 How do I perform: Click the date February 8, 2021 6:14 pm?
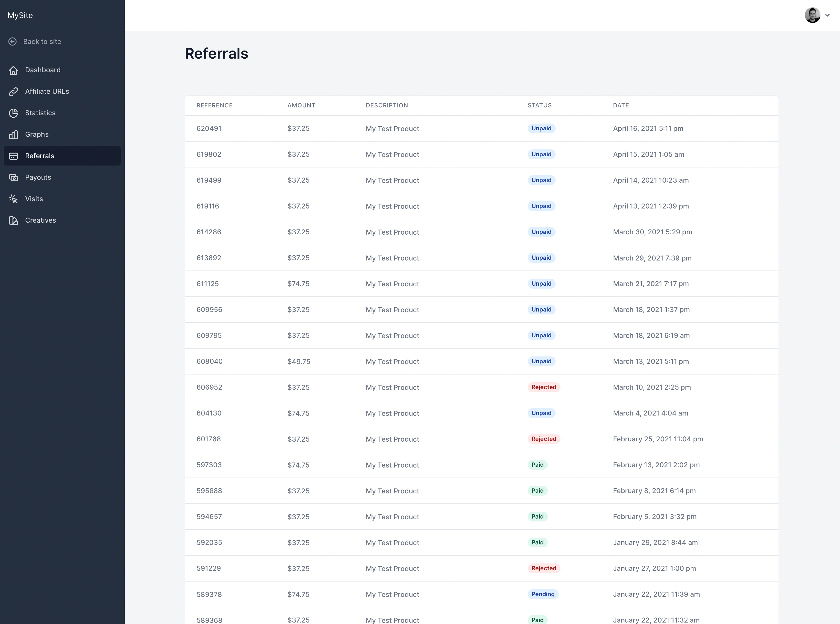click(654, 491)
